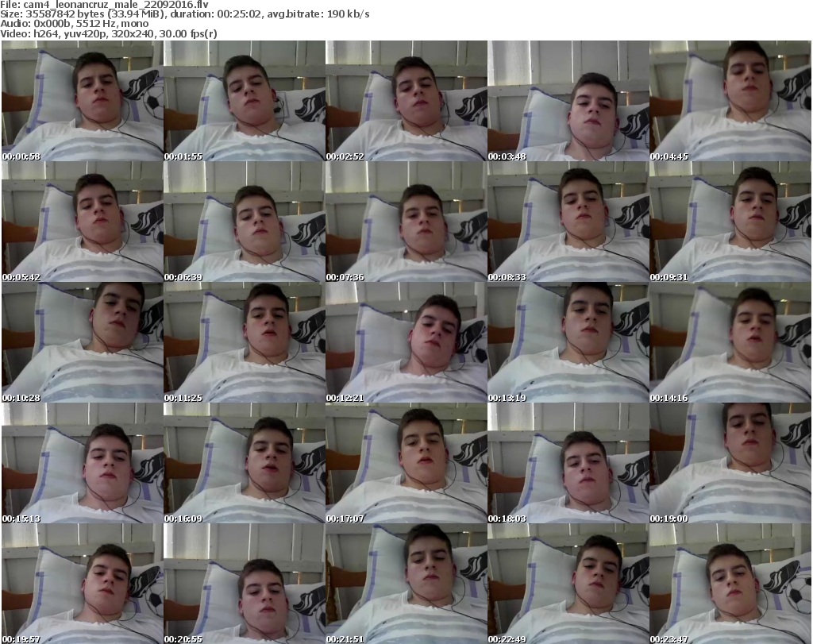This screenshot has height=644, width=813.
Task: Choose the thumbnail marked 00:07:36
Action: pos(406,222)
